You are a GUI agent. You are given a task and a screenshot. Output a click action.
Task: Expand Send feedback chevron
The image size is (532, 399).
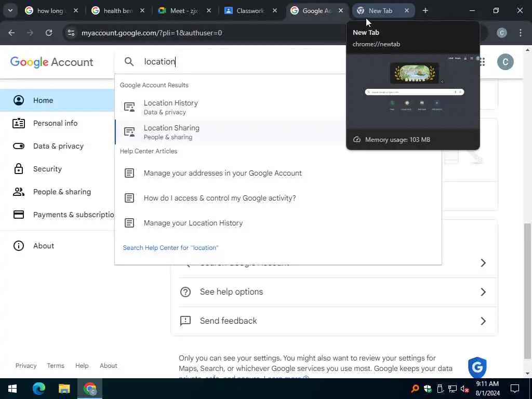coord(483,321)
